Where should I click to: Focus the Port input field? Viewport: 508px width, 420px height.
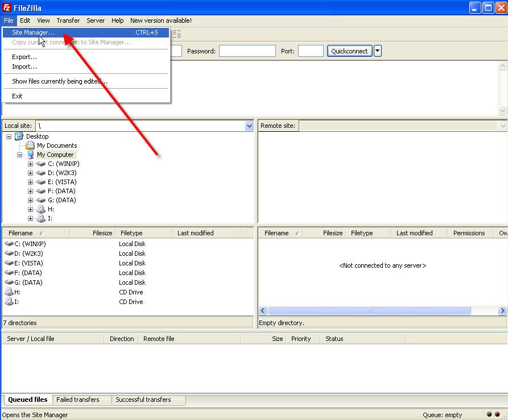[311, 51]
